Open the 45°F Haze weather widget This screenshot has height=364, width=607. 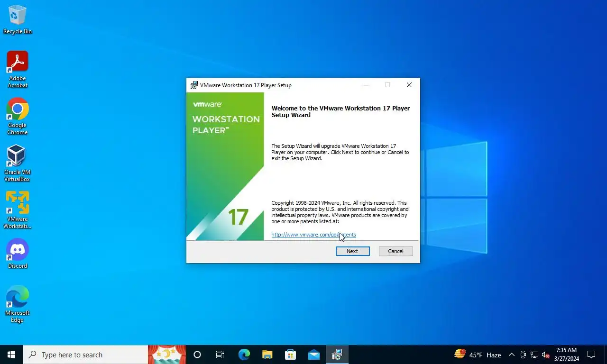pos(478,355)
